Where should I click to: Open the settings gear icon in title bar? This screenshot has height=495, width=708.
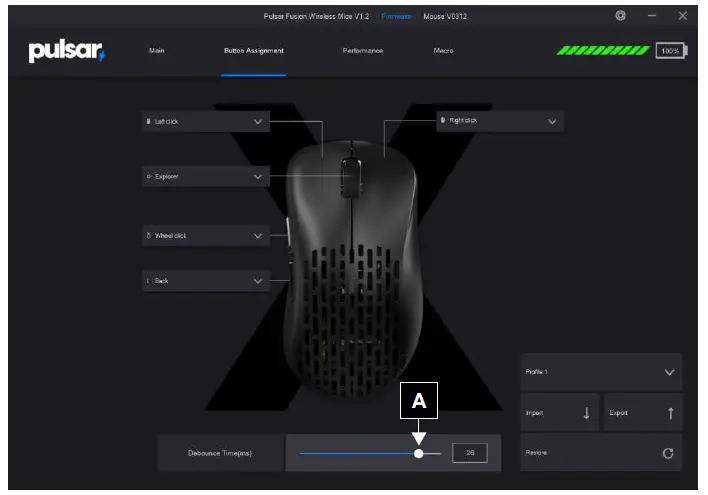[620, 16]
